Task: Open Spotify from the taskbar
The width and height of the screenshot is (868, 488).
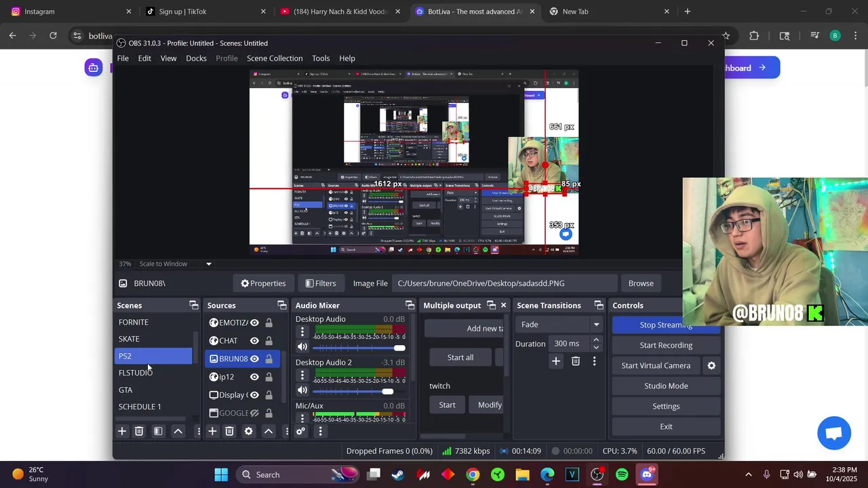Action: [622, 474]
